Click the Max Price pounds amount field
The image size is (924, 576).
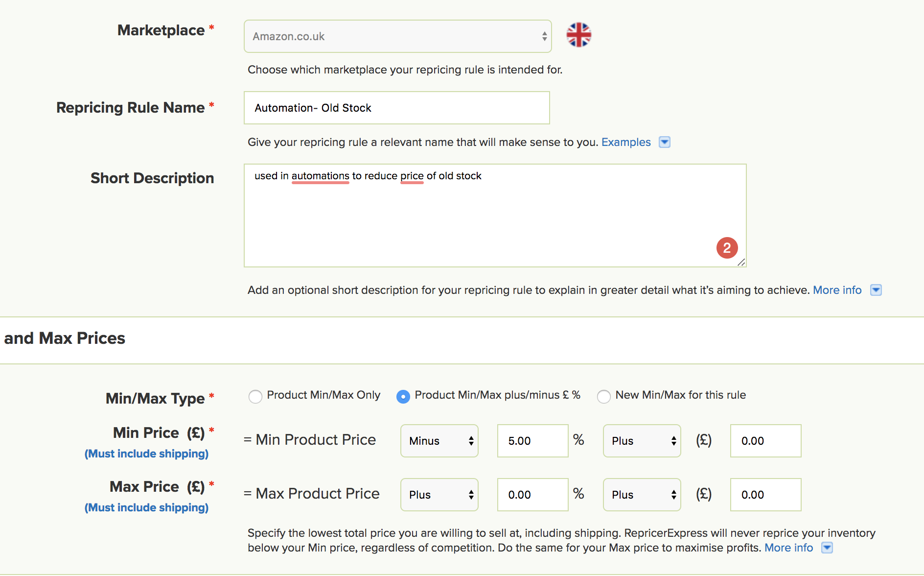click(765, 495)
